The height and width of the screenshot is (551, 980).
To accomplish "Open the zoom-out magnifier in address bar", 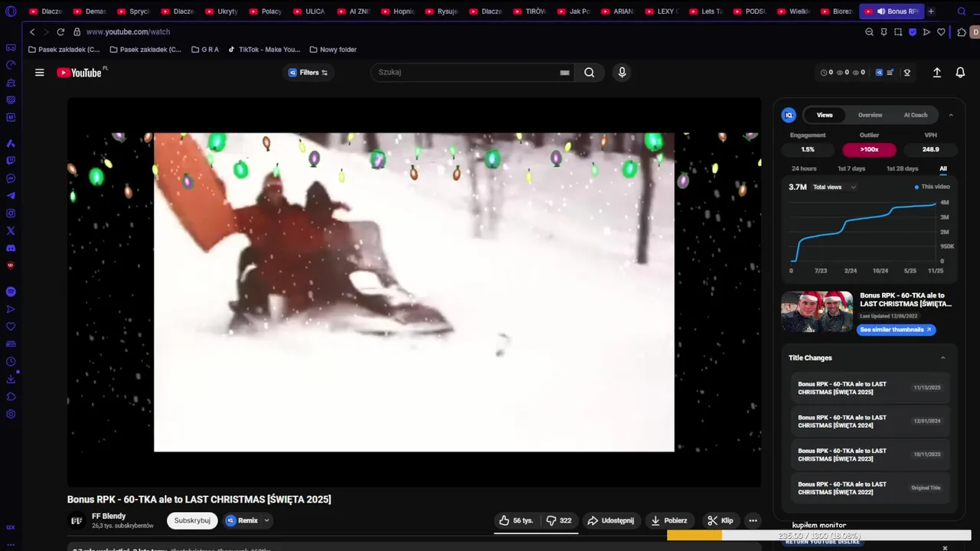I will [x=869, y=32].
